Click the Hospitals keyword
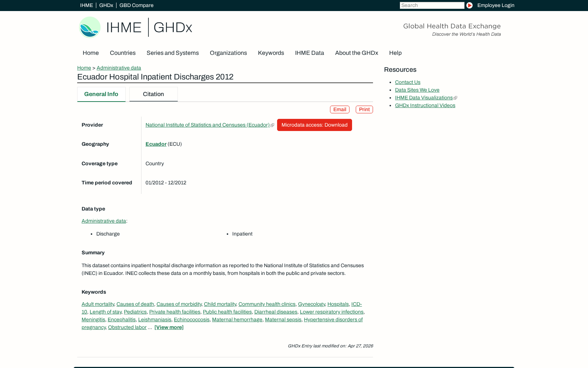 point(338,304)
